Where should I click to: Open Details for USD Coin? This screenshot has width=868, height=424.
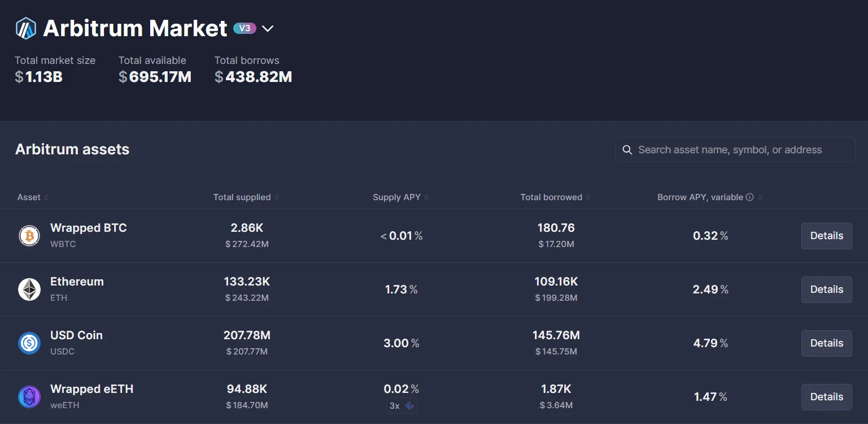click(827, 343)
